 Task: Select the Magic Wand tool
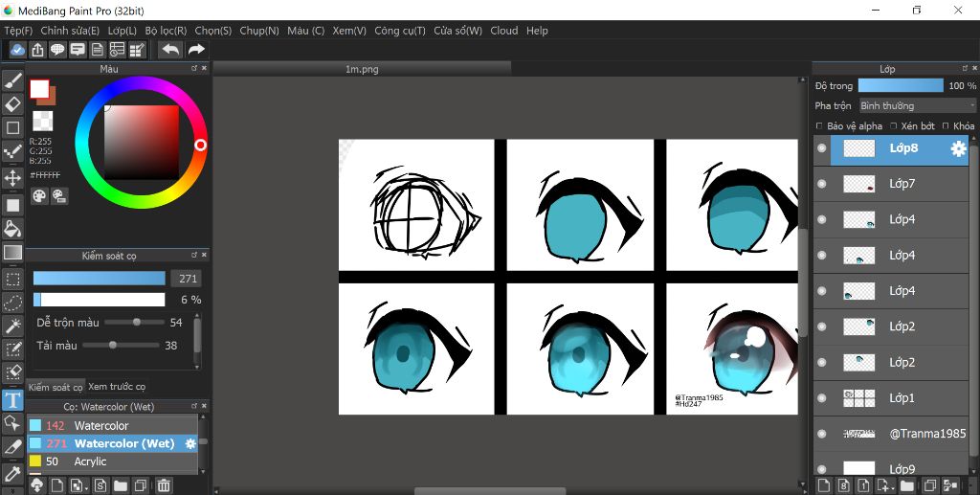point(12,326)
